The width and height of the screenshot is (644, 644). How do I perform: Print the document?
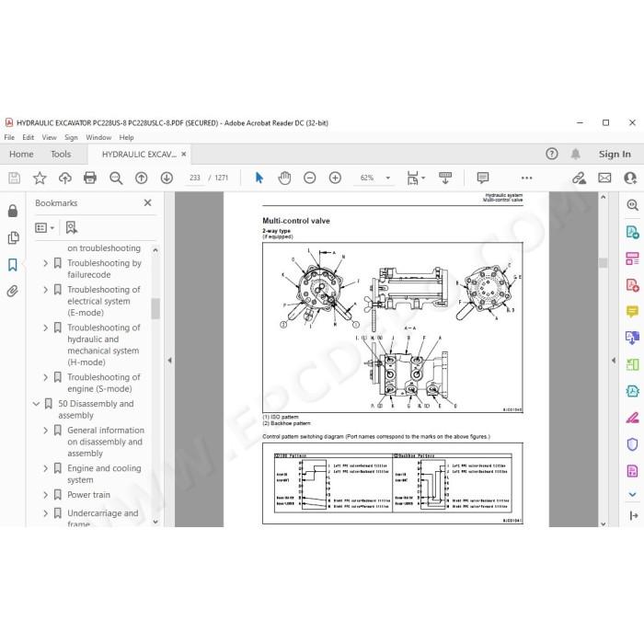coord(90,178)
